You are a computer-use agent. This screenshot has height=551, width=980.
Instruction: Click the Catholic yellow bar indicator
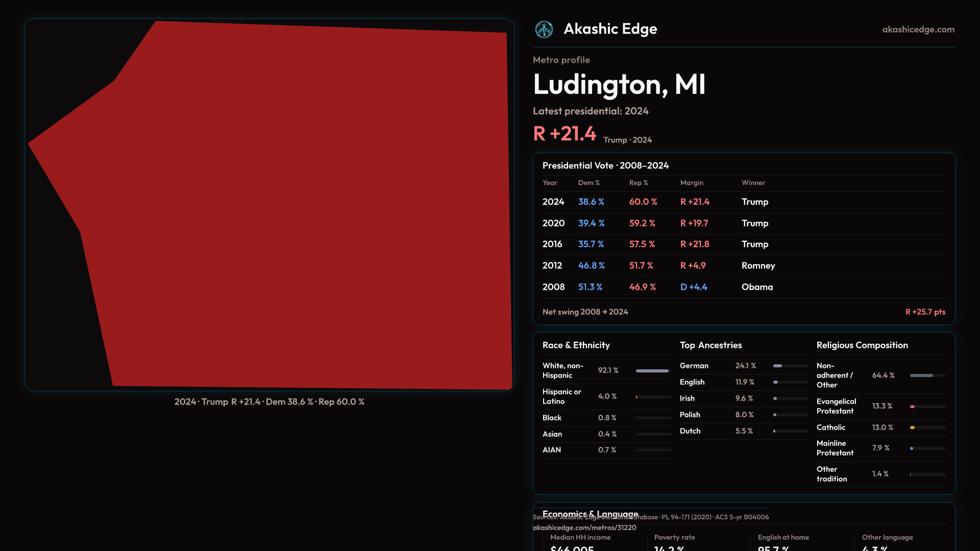(913, 428)
